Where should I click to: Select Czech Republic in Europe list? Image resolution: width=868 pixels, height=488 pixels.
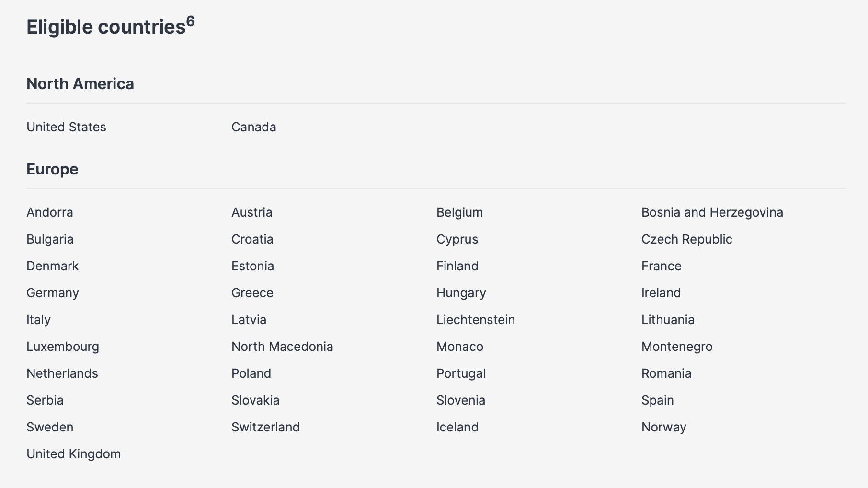tap(686, 239)
